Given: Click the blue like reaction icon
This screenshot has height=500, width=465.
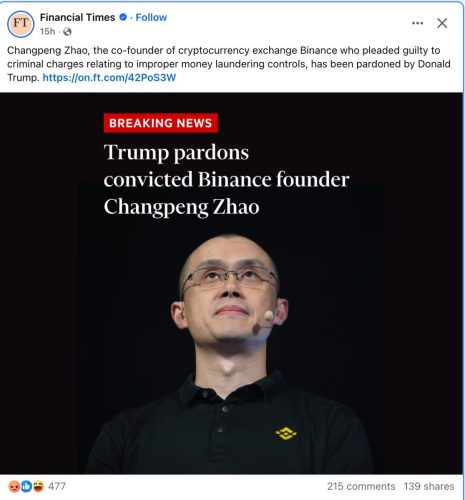Looking at the screenshot, I should pos(26,486).
